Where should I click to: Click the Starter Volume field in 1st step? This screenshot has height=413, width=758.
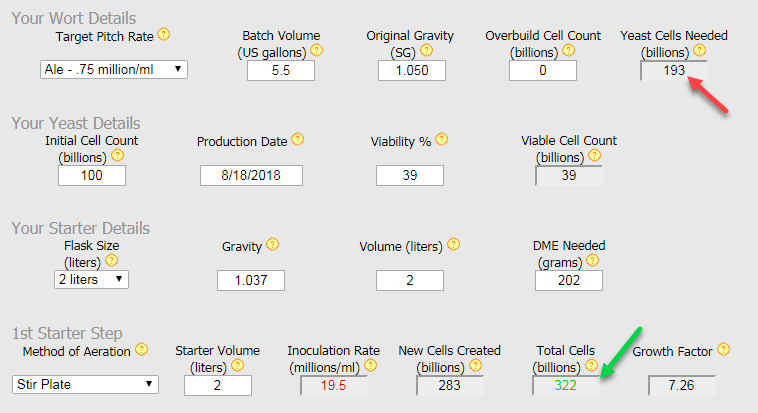coord(216,385)
